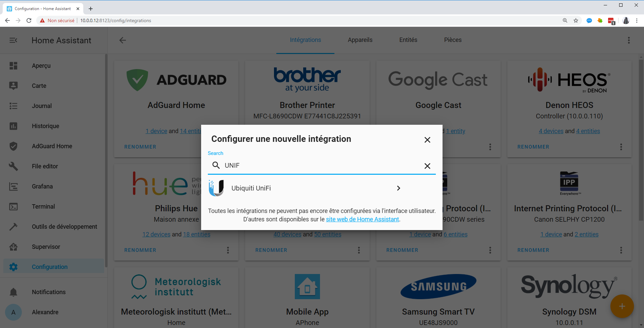The height and width of the screenshot is (328, 644).
Task: Open the browser profile avatar
Action: (626, 20)
